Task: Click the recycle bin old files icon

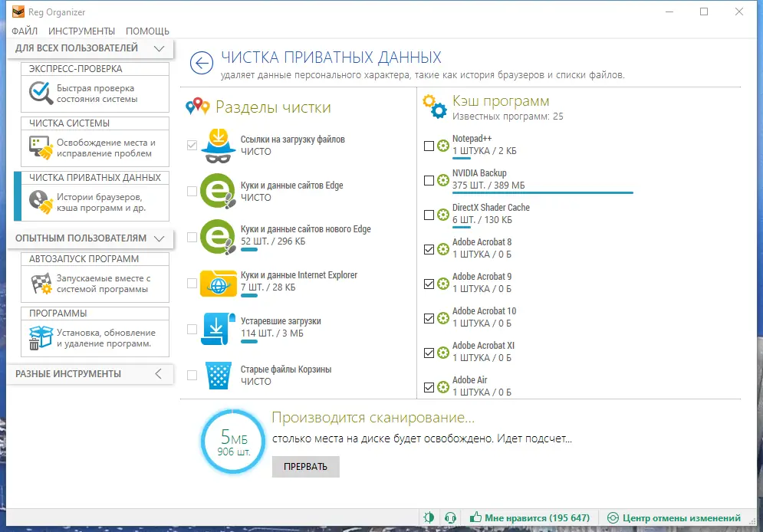Action: [x=218, y=376]
